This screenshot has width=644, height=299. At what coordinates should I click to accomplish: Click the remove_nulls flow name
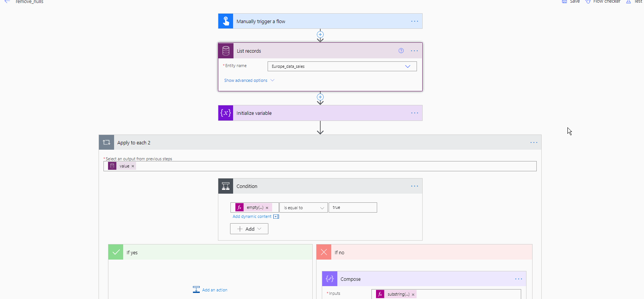click(x=30, y=2)
